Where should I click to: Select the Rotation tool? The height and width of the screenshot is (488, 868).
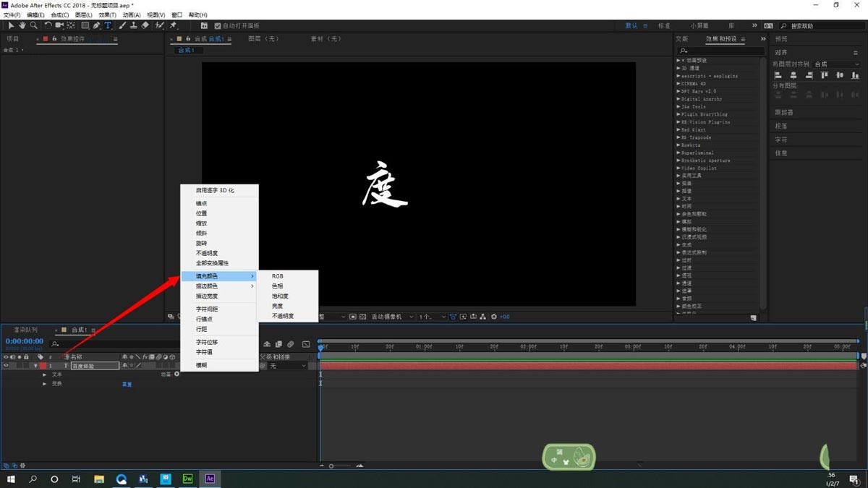click(48, 25)
